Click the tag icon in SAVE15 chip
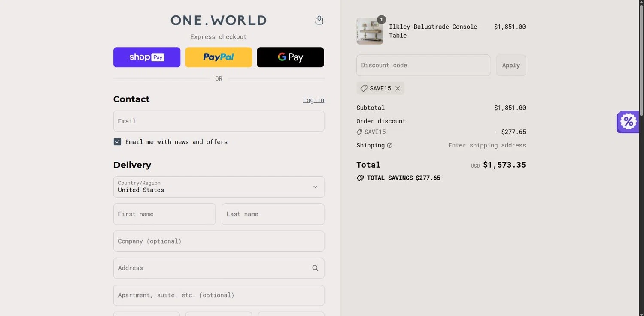The width and height of the screenshot is (644, 316). (x=364, y=88)
